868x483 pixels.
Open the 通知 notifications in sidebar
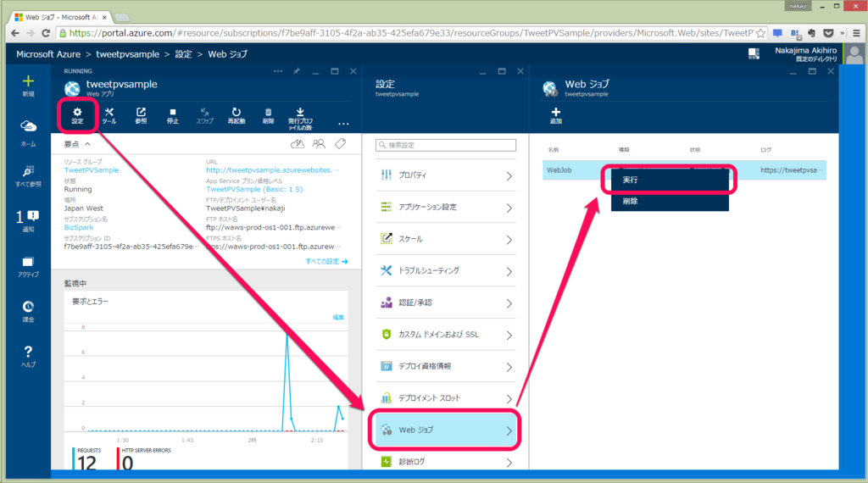point(28,220)
